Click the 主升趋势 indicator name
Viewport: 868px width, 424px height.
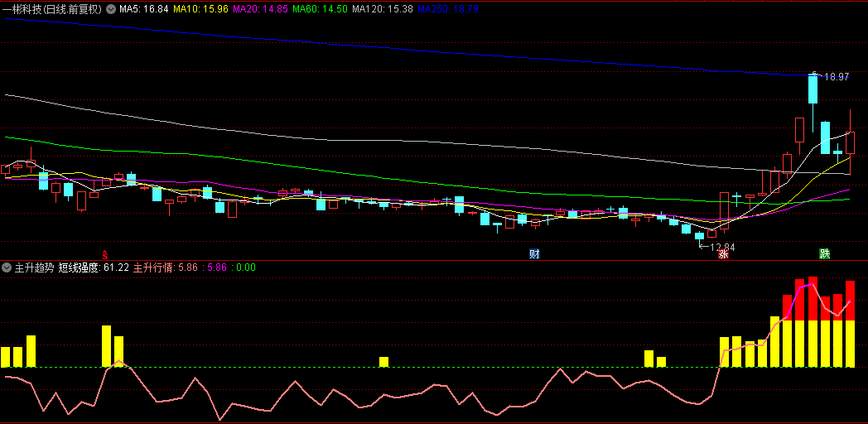[x=34, y=267]
